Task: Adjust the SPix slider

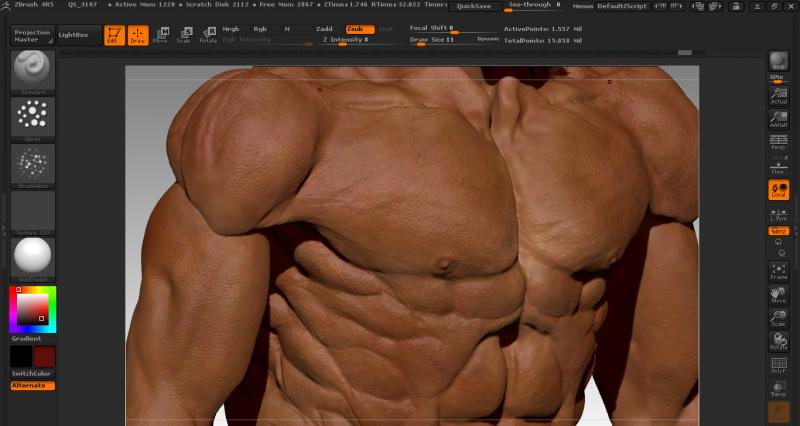Action: (x=779, y=79)
